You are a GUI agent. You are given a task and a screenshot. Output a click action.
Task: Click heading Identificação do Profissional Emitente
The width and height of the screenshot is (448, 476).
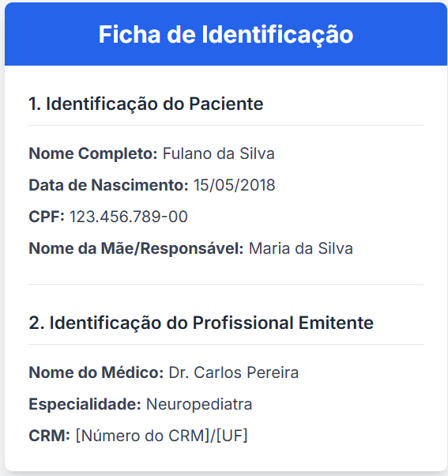(201, 323)
